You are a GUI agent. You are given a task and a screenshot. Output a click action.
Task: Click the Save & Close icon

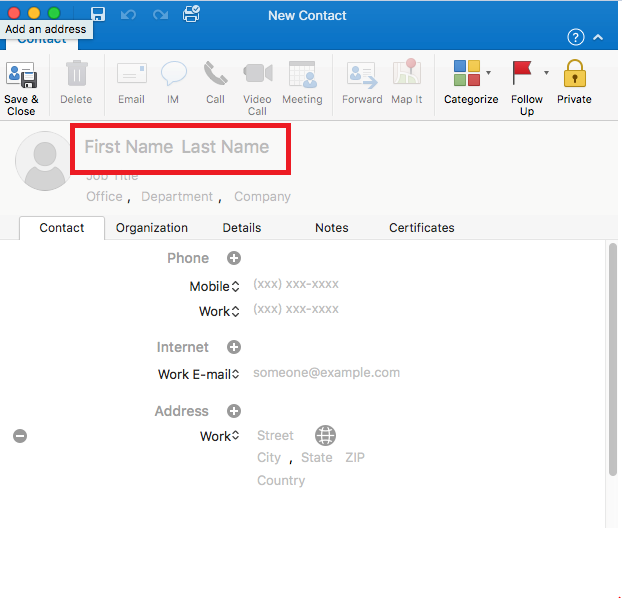pyautogui.click(x=21, y=75)
